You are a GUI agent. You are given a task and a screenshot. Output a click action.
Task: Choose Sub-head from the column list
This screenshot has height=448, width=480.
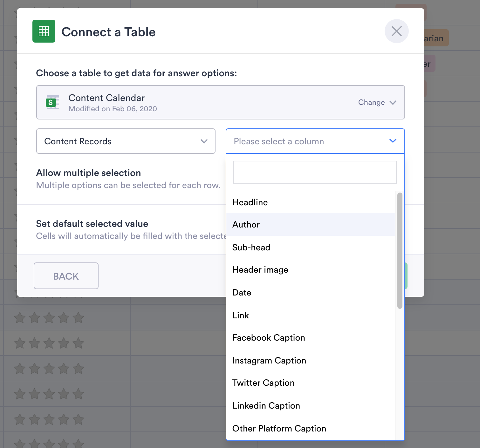(251, 248)
